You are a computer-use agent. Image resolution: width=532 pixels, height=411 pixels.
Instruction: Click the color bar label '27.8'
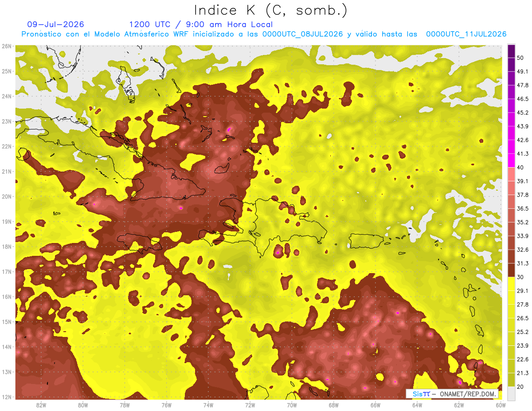(x=522, y=305)
